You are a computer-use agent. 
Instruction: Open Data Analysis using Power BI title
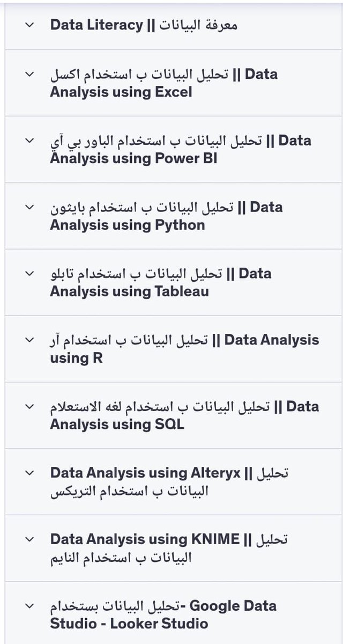(181, 149)
